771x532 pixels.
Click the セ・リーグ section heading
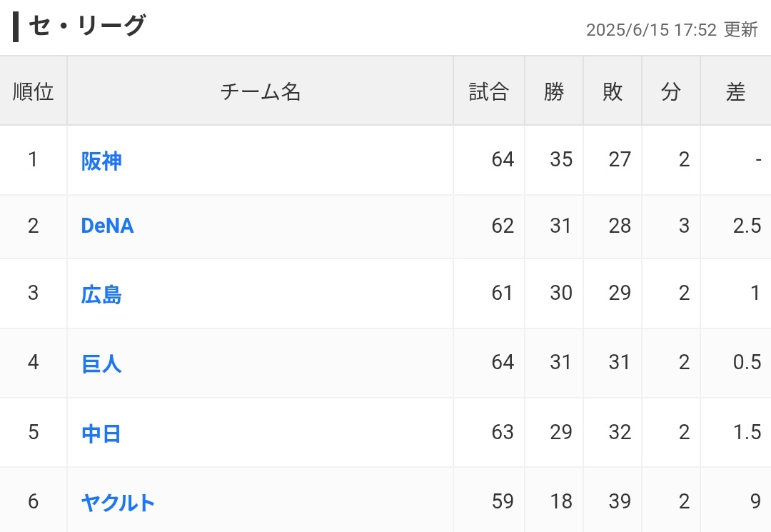tap(86, 26)
